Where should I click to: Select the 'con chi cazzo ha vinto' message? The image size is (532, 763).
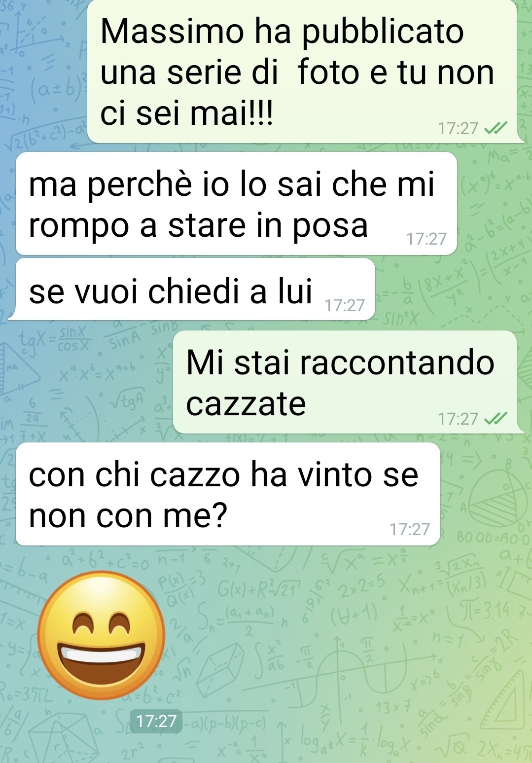pos(228,494)
